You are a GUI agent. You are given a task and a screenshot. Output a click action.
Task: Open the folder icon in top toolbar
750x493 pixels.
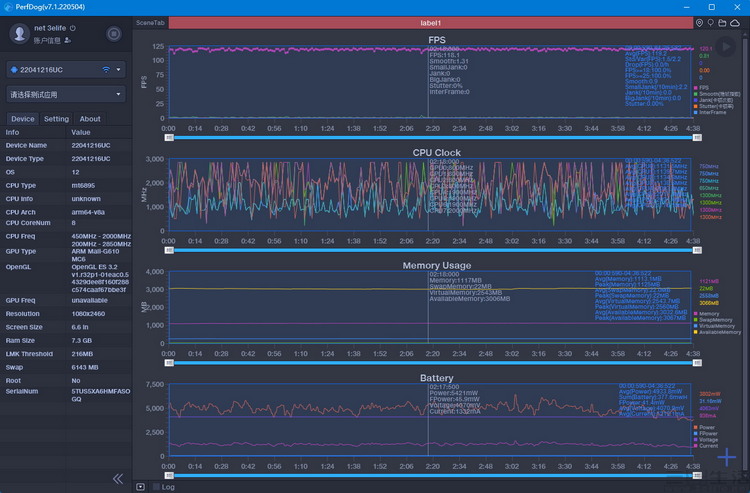[x=722, y=22]
